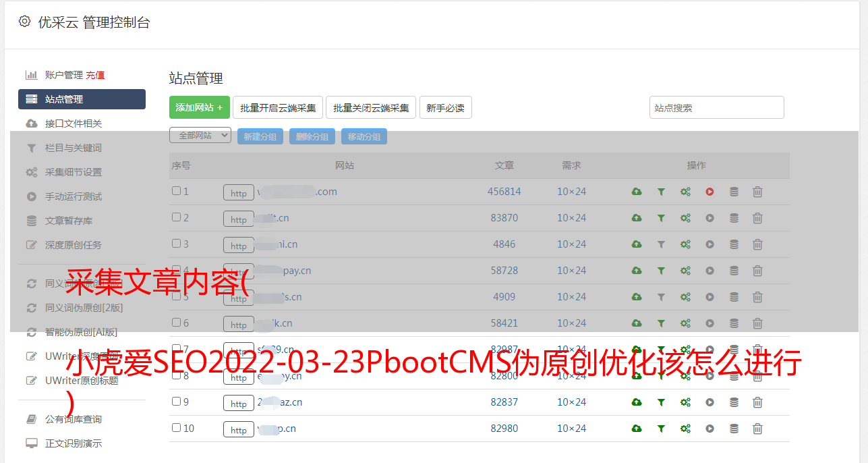Image resolution: width=868 pixels, height=463 pixels.
Task: Delete site in row 1 via trash icon
Action: click(757, 192)
